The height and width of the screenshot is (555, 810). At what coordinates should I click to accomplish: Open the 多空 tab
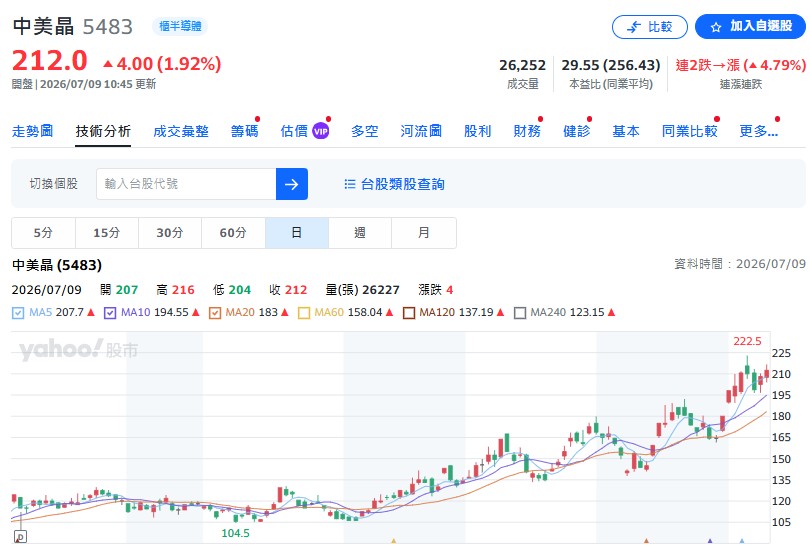365,131
